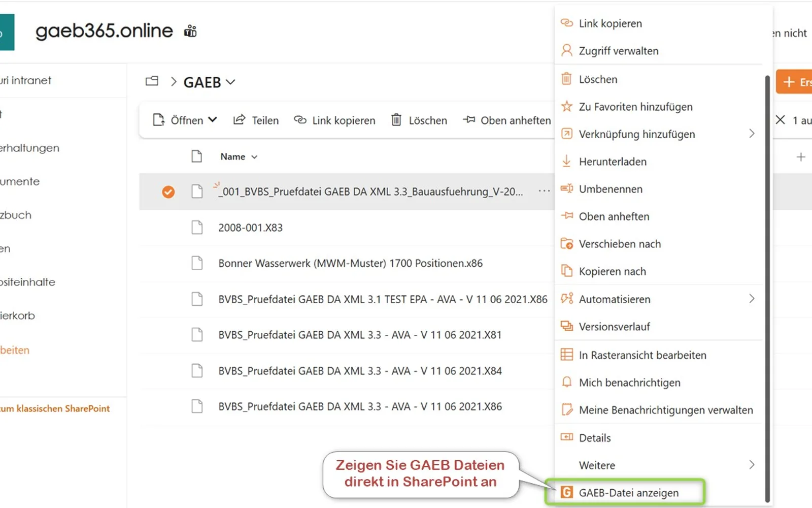Screen dimensions: 812x508
Task: Click the Verschieben nach icon
Action: [x=566, y=244]
